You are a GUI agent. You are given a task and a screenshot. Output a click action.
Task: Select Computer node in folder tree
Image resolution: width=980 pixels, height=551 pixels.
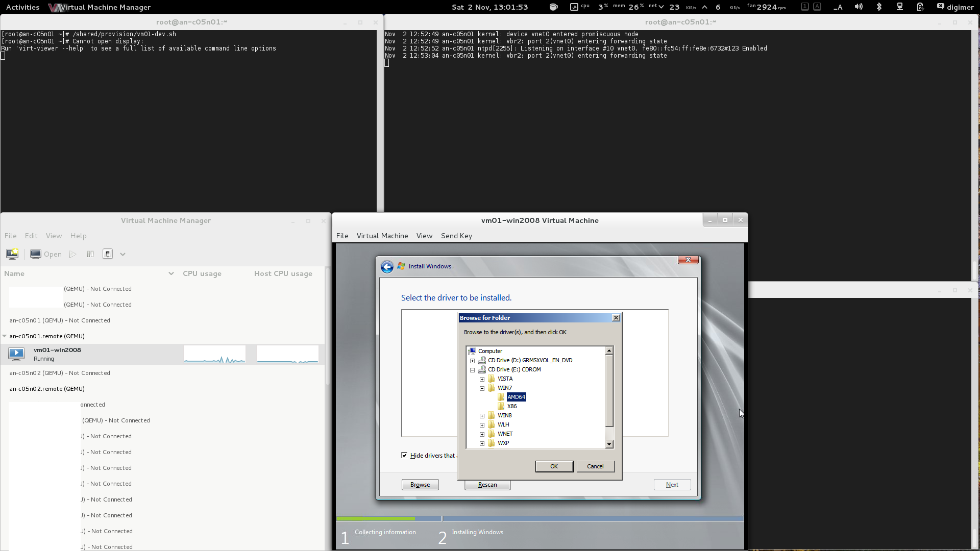(490, 351)
